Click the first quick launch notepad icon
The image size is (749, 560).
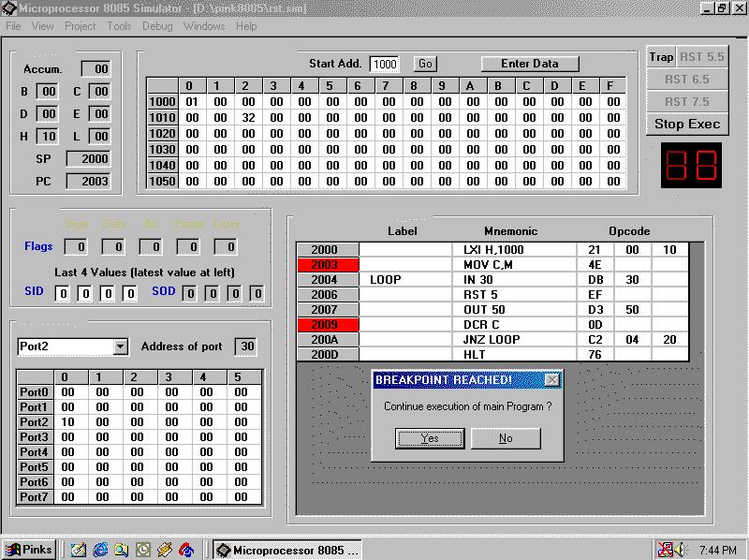click(79, 550)
